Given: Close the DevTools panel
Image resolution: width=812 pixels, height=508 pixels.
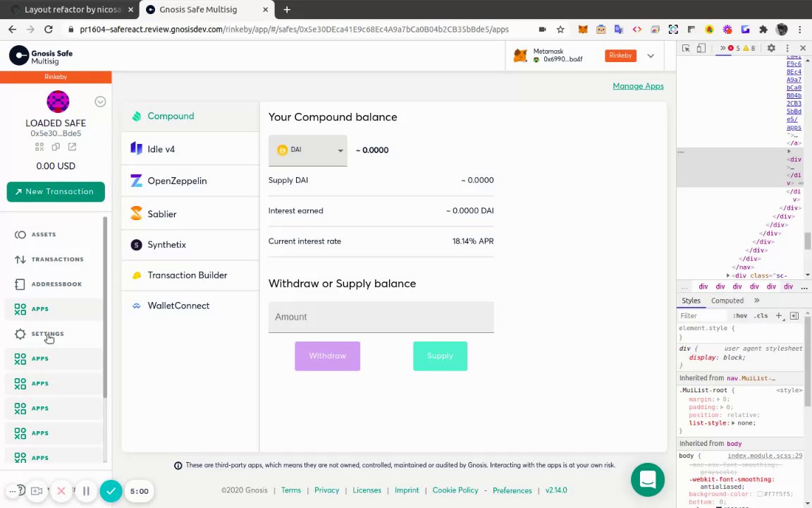Looking at the screenshot, I should point(803,48).
